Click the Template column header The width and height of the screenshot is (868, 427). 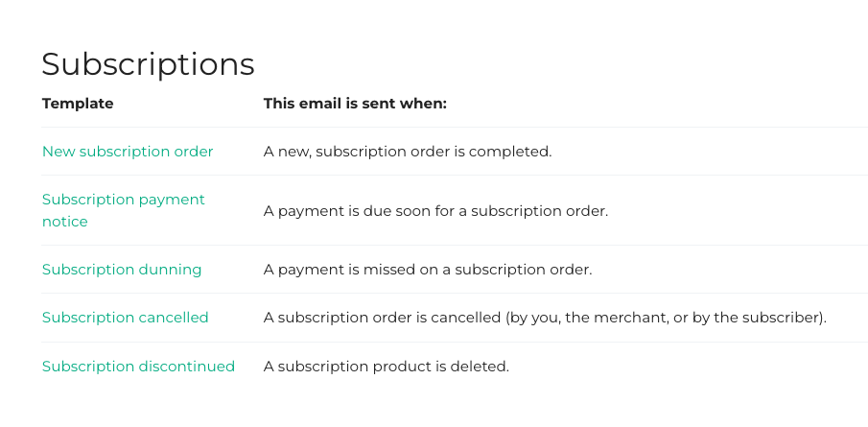78,104
